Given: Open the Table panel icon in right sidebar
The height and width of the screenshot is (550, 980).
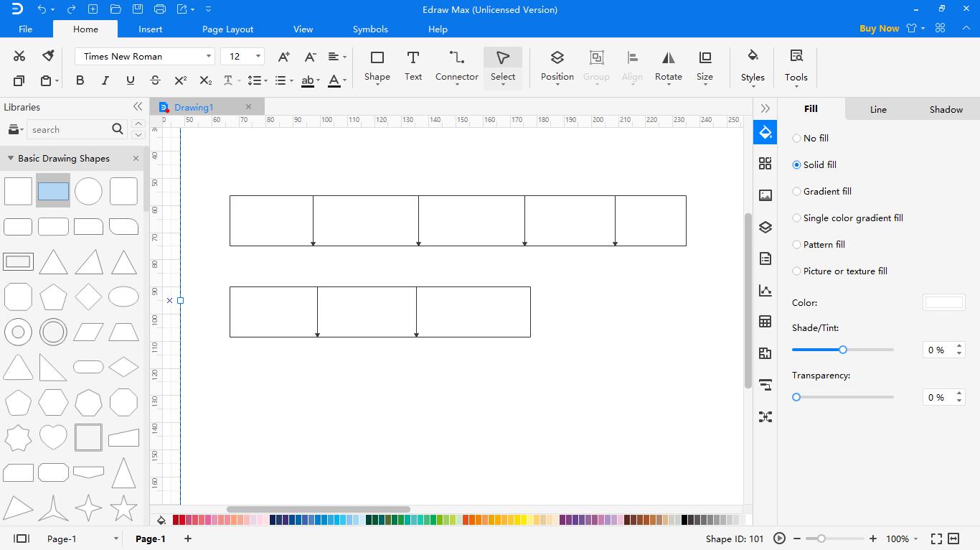Looking at the screenshot, I should click(765, 322).
